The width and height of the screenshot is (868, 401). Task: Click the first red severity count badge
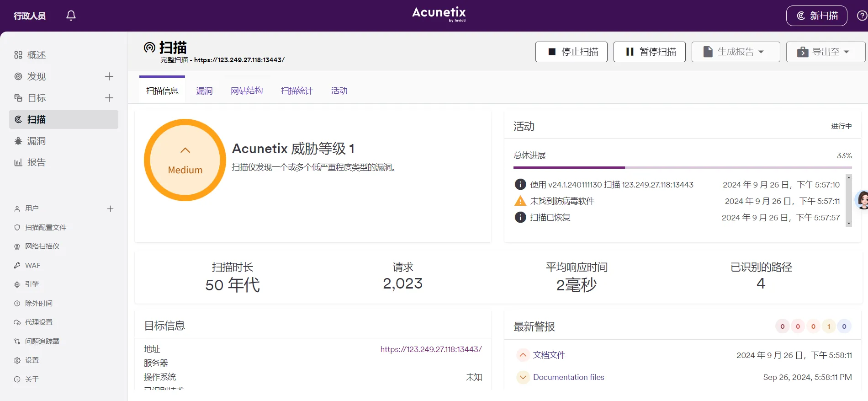point(783,326)
